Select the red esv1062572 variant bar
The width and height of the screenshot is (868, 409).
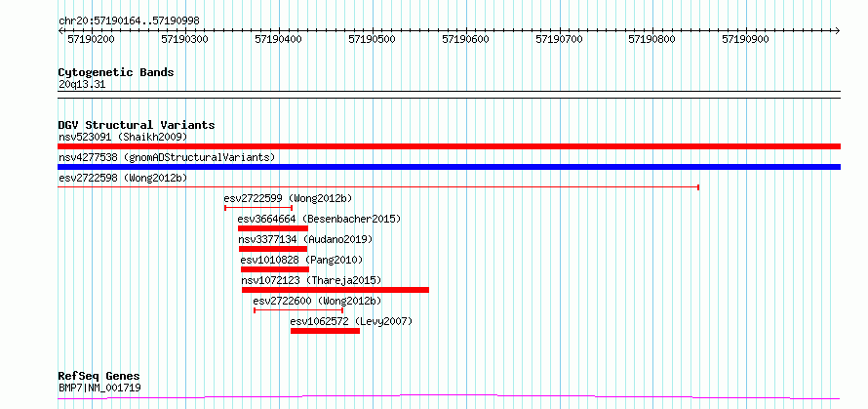325,331
